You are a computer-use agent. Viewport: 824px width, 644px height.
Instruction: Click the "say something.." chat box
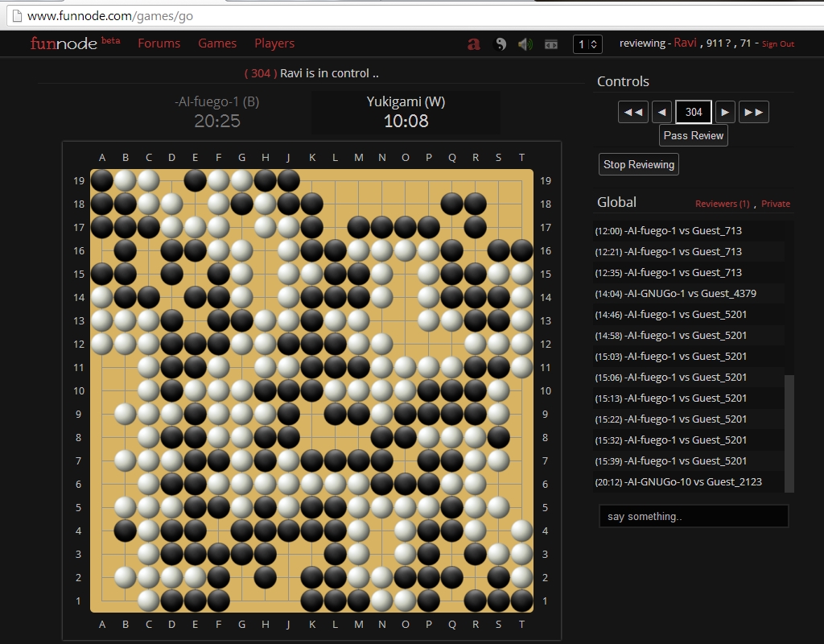[x=693, y=516]
